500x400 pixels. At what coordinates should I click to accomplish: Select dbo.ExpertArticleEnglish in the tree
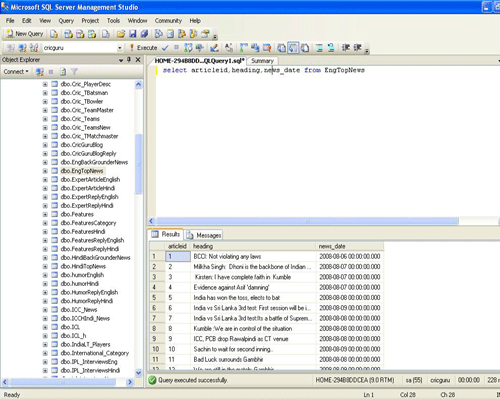[90, 179]
